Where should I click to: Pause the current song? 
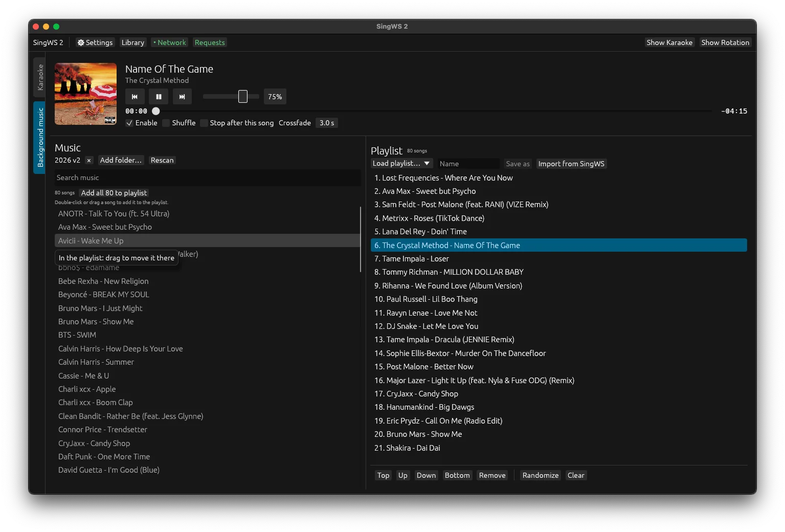159,97
